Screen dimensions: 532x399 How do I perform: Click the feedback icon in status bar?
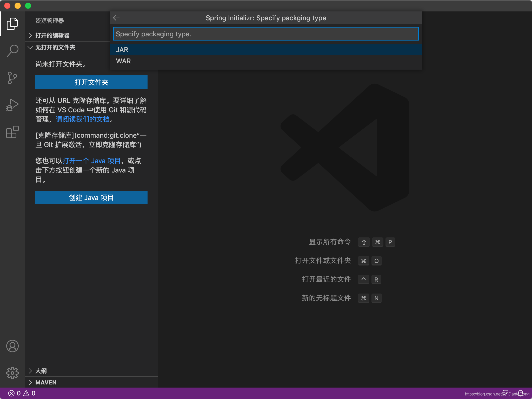(x=505, y=393)
